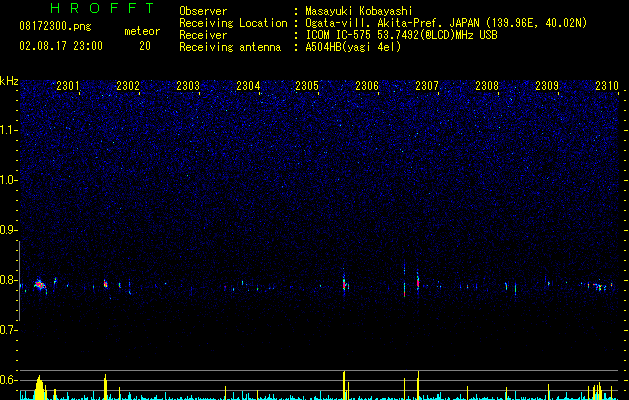Select the file name 08172300.png

(x=55, y=27)
